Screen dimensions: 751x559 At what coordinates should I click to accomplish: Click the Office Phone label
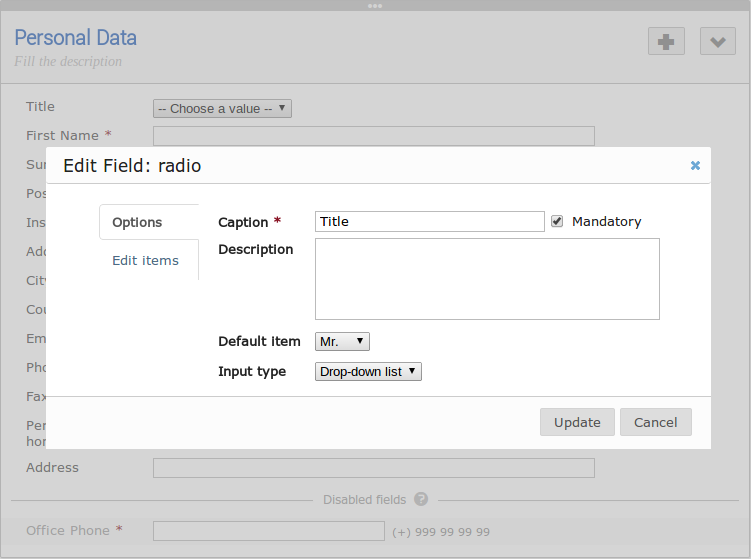tap(68, 531)
